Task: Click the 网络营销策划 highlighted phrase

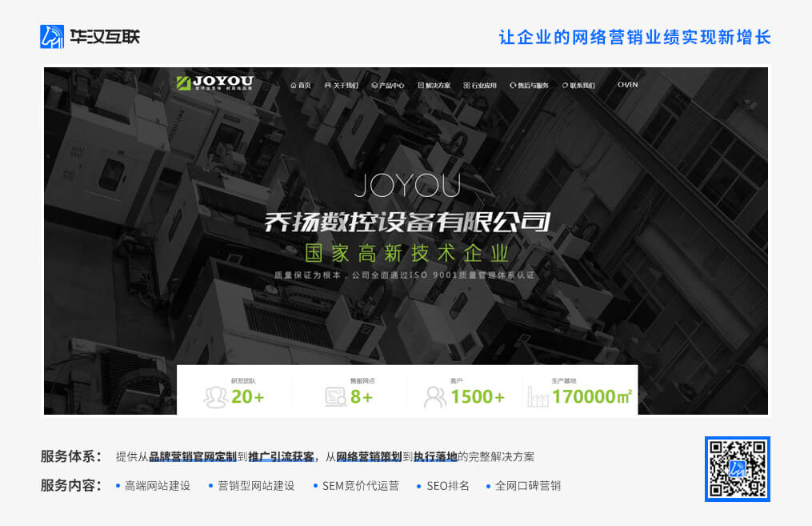Action: coord(370,456)
